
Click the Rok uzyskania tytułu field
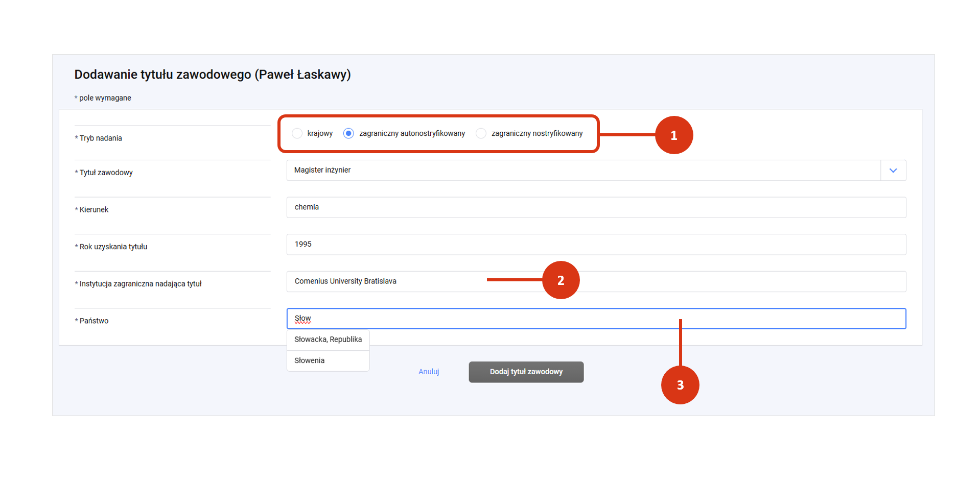pos(596,245)
